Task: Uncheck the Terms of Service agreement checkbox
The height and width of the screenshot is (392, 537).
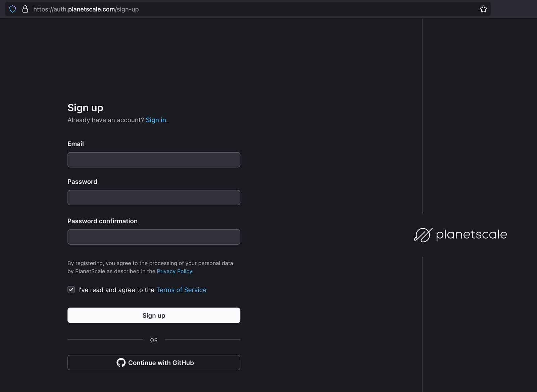Action: point(71,290)
